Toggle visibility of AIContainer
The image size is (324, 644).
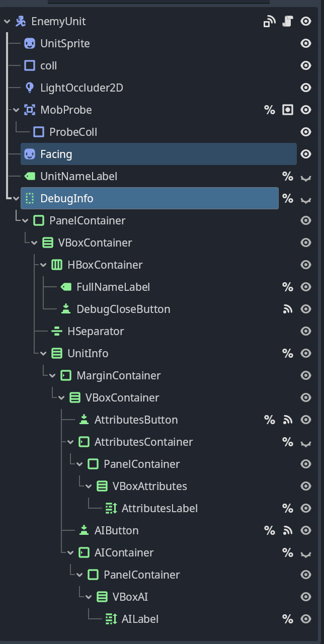point(305,553)
